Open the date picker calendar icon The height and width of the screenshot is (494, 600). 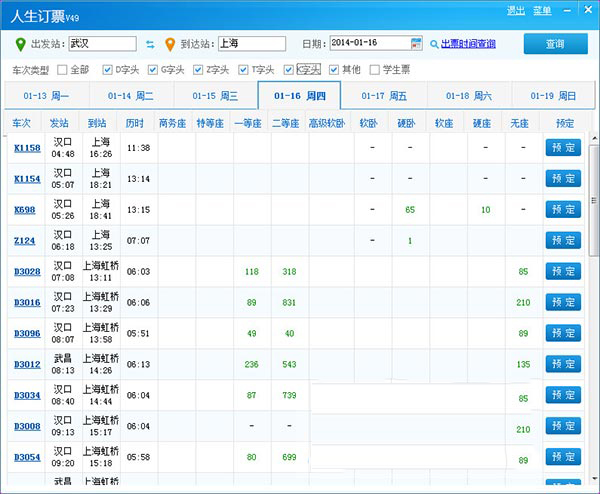[417, 44]
